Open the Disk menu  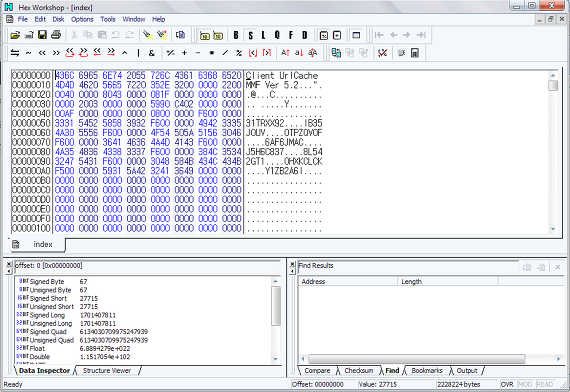58,19
